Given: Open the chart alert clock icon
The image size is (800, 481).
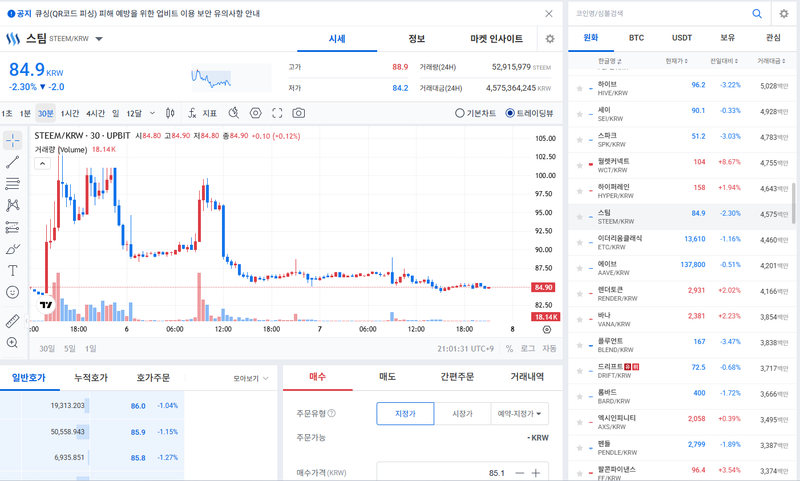Looking at the screenshot, I should pos(234,113).
